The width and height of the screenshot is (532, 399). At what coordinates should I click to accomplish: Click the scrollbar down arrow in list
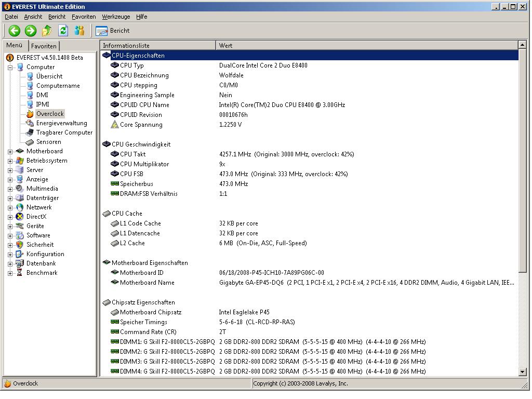click(523, 372)
